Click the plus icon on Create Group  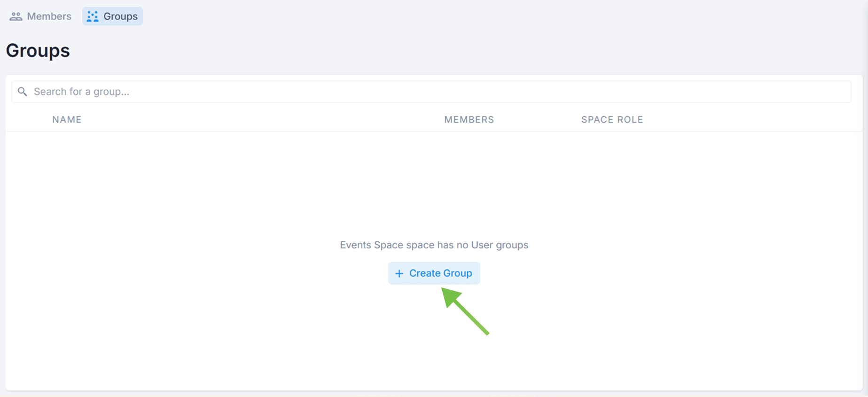point(399,274)
